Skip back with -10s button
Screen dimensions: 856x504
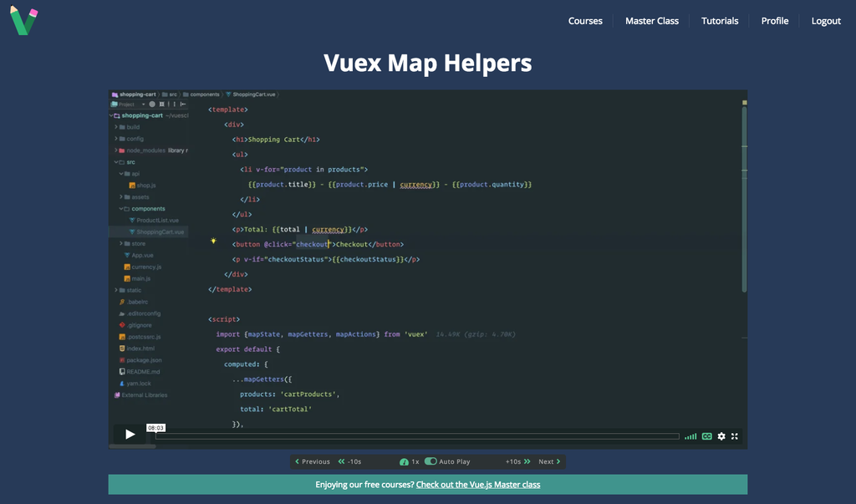350,461
